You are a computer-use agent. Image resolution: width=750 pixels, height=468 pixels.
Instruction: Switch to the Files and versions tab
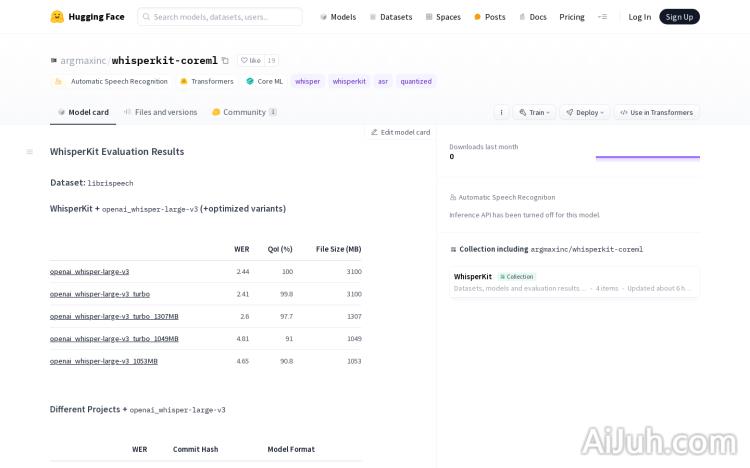160,112
